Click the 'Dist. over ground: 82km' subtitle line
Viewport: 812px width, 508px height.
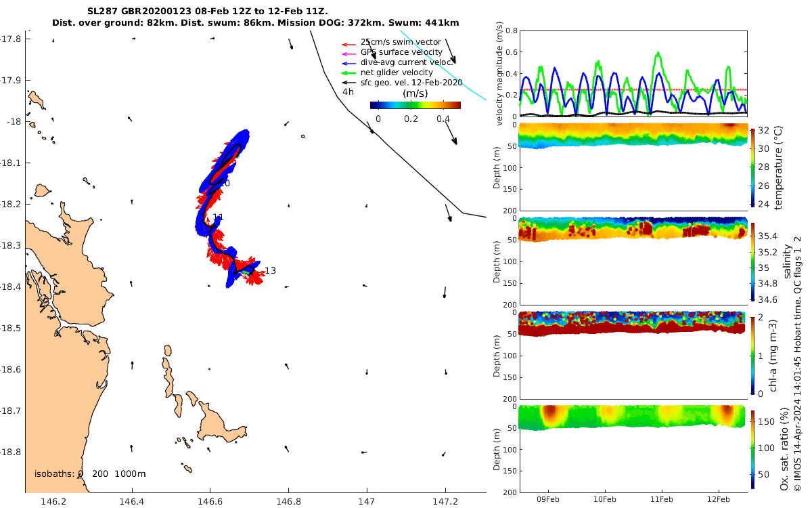click(256, 23)
